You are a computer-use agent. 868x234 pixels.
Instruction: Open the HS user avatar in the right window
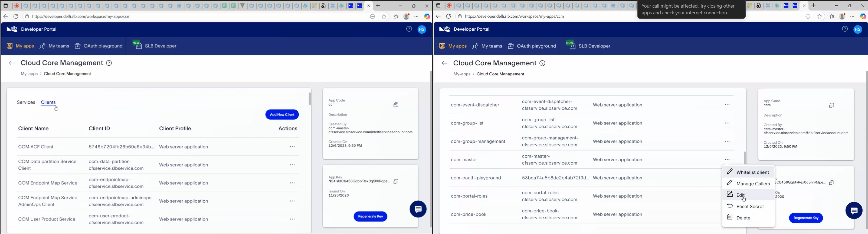858,30
